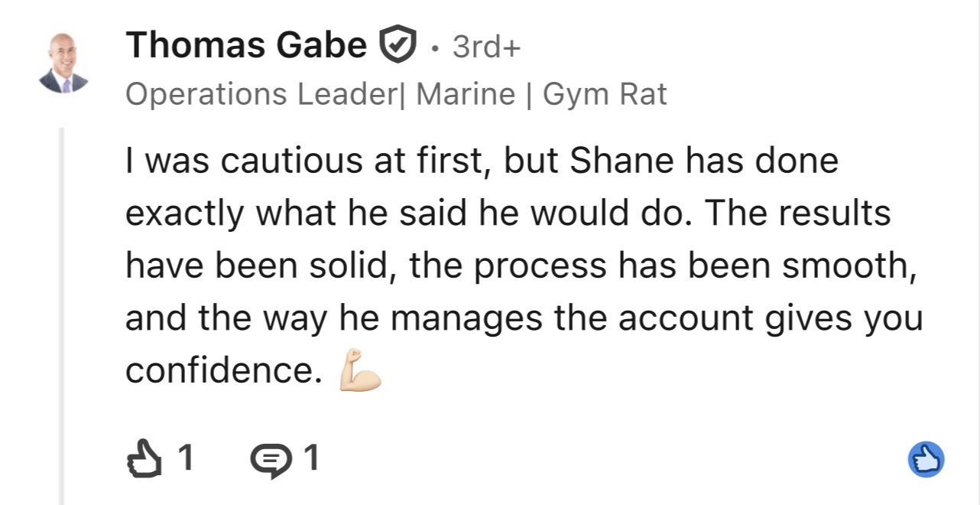Click "Marine" in the headline
The width and height of the screenshot is (980, 505).
coord(465,95)
